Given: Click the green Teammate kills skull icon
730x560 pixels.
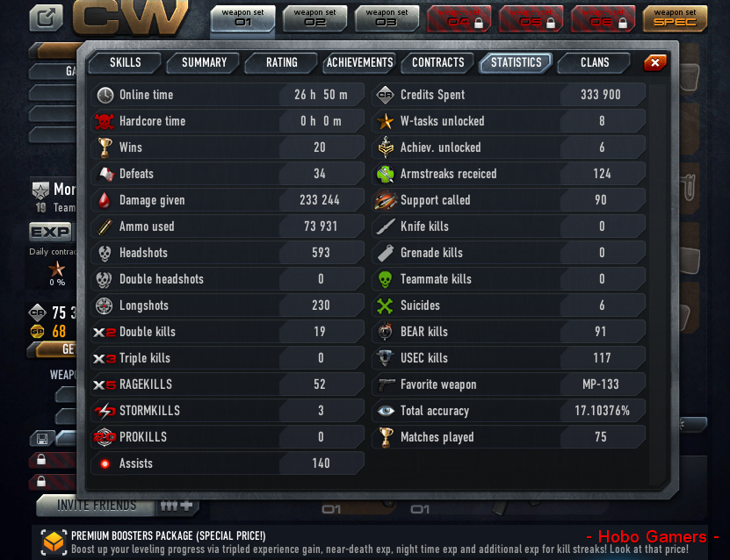Looking at the screenshot, I should 385,279.
